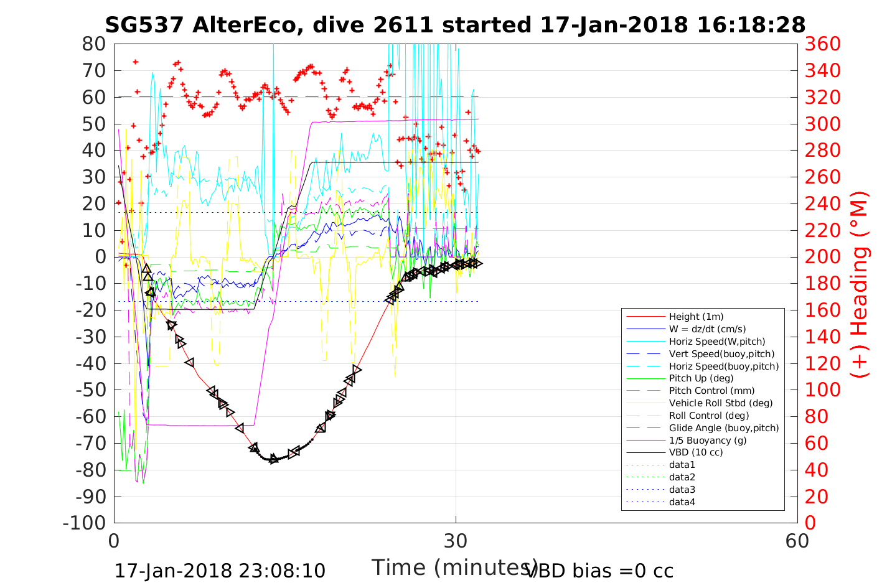This screenshot has width=882, height=588.
Task: Click the red '220' heading tick label
Action: click(822, 230)
